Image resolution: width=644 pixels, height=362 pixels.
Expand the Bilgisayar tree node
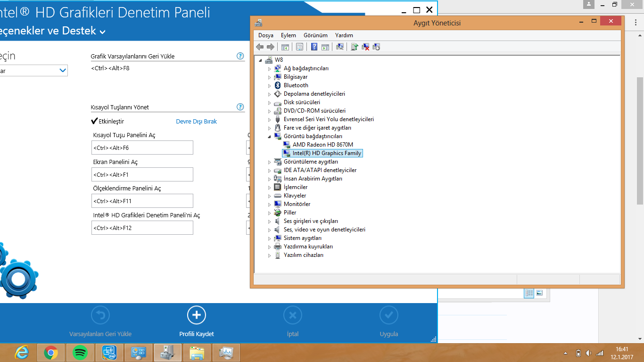tap(270, 77)
